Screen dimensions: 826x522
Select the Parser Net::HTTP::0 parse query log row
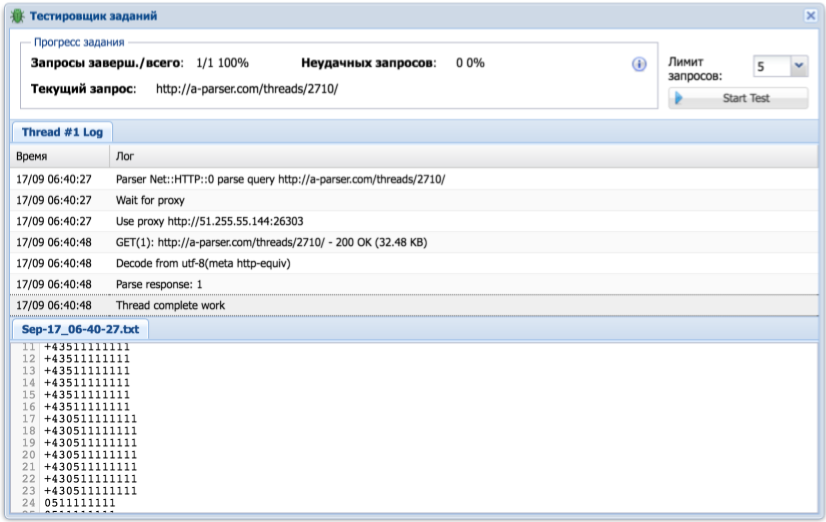coord(414,179)
